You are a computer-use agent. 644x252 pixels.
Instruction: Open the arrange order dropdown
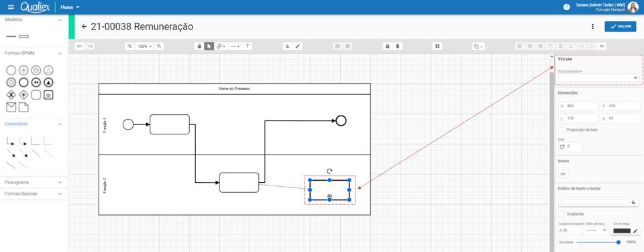(x=478, y=46)
